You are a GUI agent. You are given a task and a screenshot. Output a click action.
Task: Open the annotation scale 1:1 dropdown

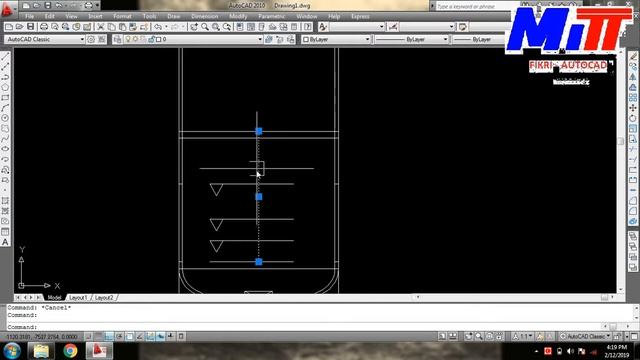(523, 336)
